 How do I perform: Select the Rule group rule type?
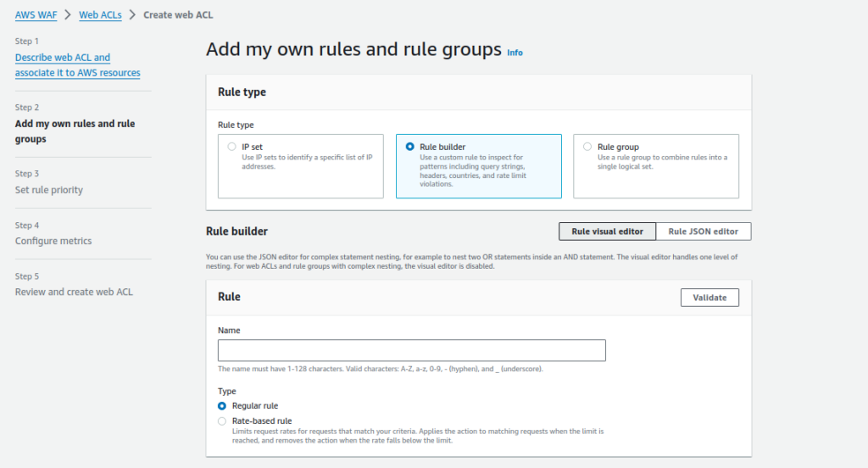pos(588,147)
